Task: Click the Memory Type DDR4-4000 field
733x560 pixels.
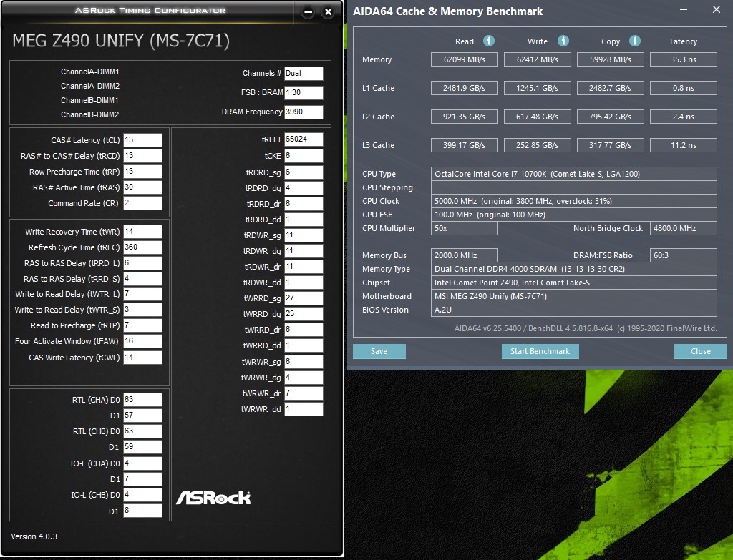Action: point(573,269)
